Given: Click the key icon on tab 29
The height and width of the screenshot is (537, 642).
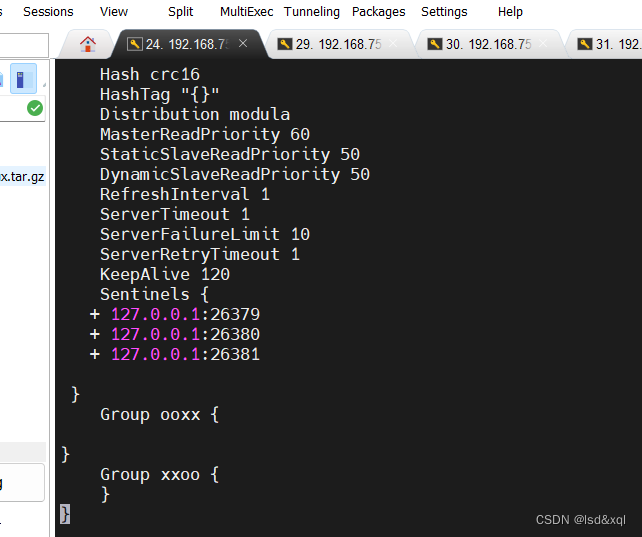Looking at the screenshot, I should pyautogui.click(x=285, y=44).
